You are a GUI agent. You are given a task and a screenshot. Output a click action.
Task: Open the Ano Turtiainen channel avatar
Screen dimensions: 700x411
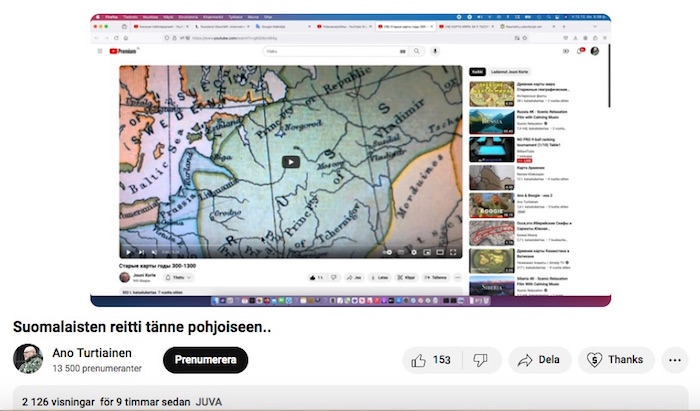[x=28, y=359]
